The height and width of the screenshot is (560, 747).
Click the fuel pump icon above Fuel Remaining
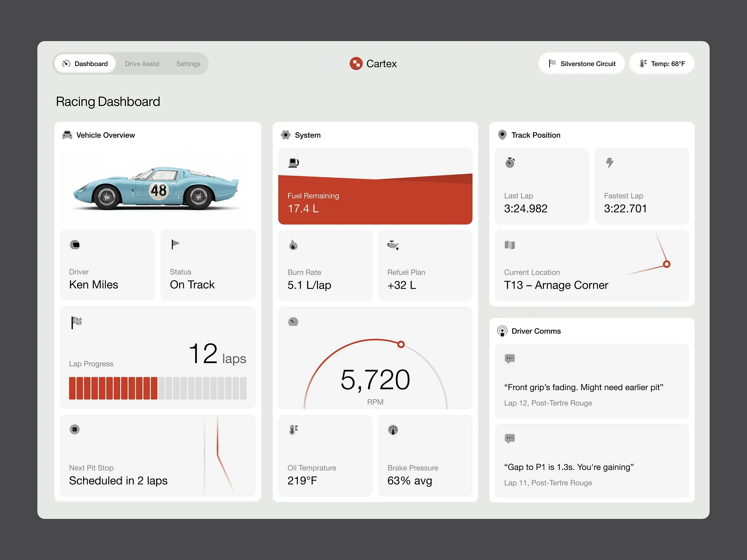[294, 163]
